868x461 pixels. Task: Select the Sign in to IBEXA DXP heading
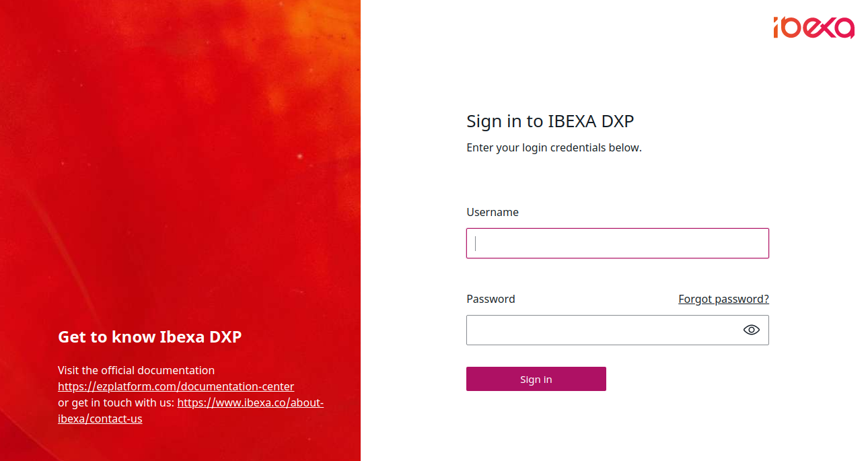550,121
